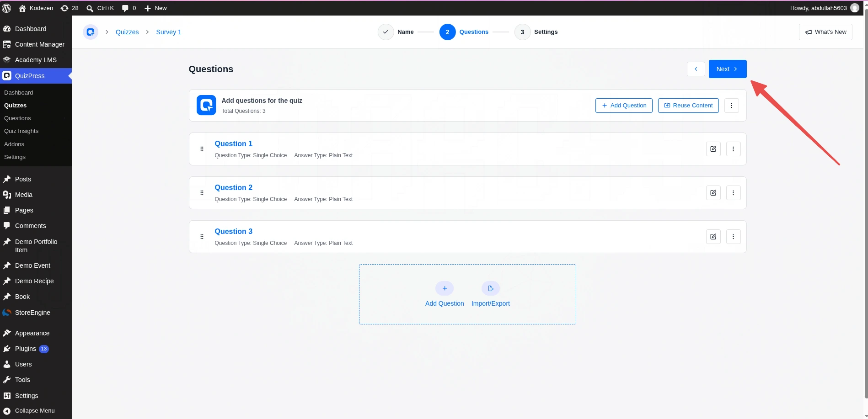Viewport: 868px width, 419px height.
Task: Open Quiz Insights in QuizPress submenu
Action: coord(21,131)
